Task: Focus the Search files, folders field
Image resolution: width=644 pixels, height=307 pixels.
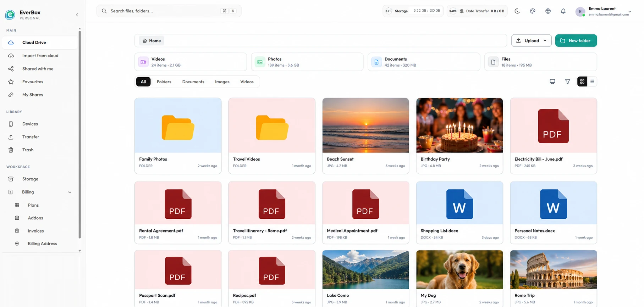Action: tap(169, 11)
